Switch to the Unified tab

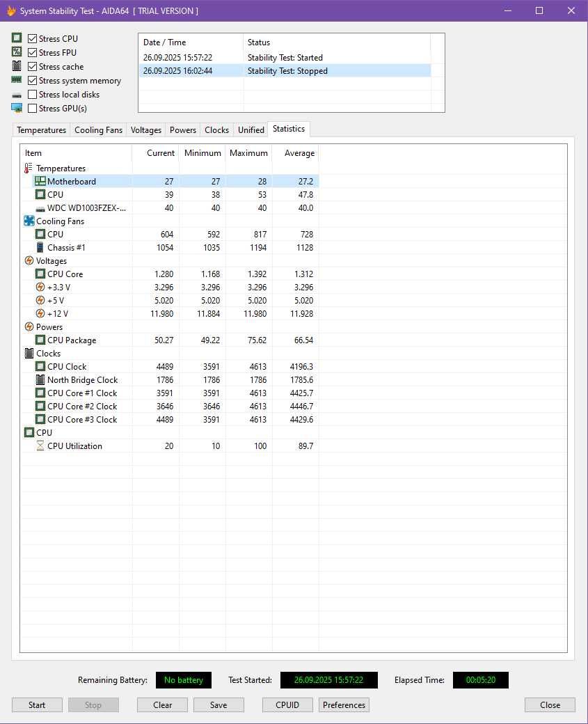pyautogui.click(x=251, y=129)
